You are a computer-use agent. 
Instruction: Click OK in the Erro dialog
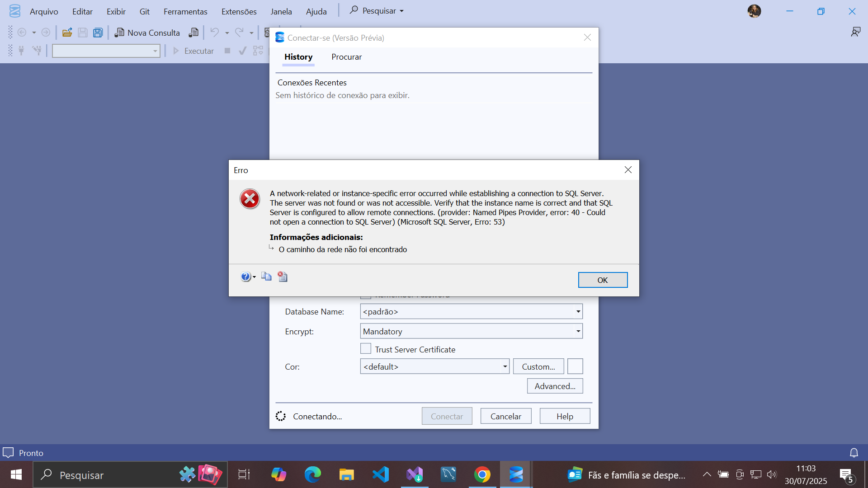tap(603, 280)
